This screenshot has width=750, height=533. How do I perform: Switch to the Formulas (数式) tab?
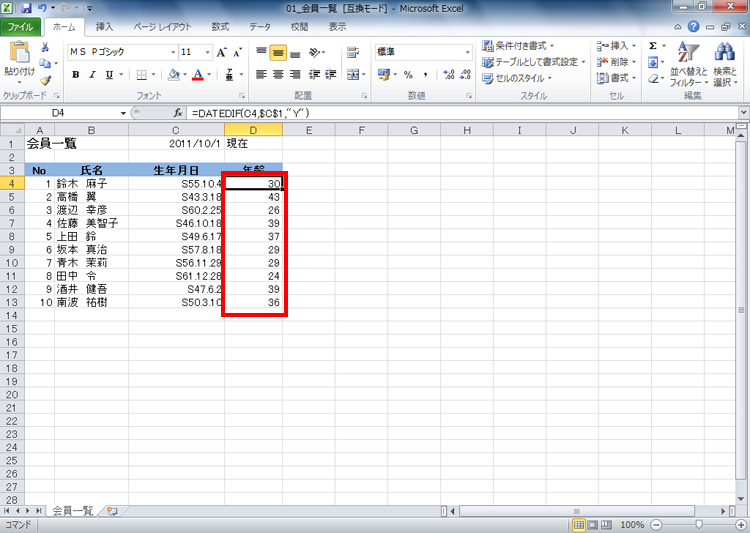click(220, 27)
